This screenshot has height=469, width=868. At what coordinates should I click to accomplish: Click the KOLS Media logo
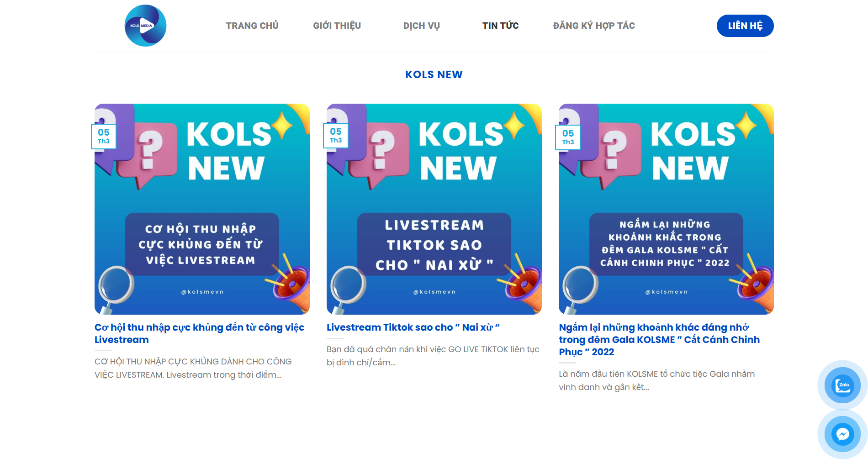[145, 26]
